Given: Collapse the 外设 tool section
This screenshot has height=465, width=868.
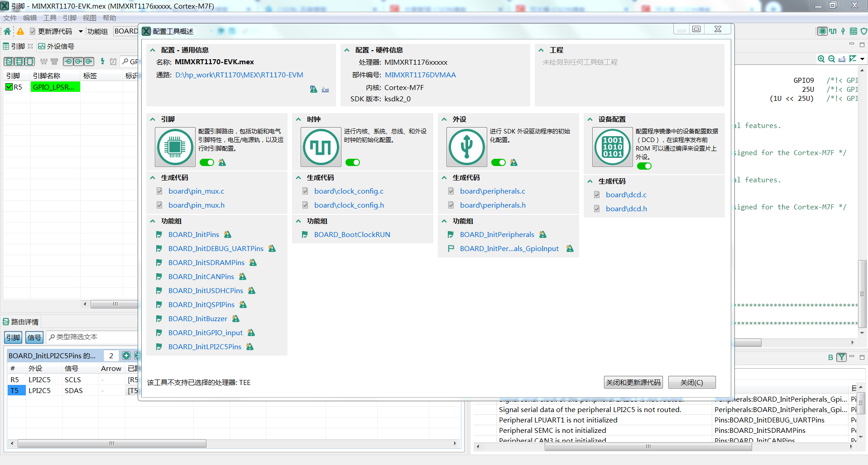Looking at the screenshot, I should 444,119.
